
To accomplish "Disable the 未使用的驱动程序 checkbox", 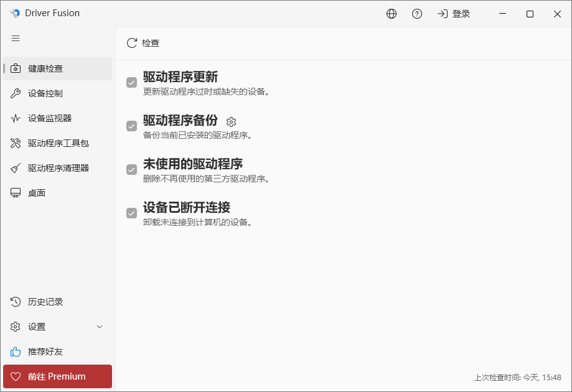I will 132,170.
